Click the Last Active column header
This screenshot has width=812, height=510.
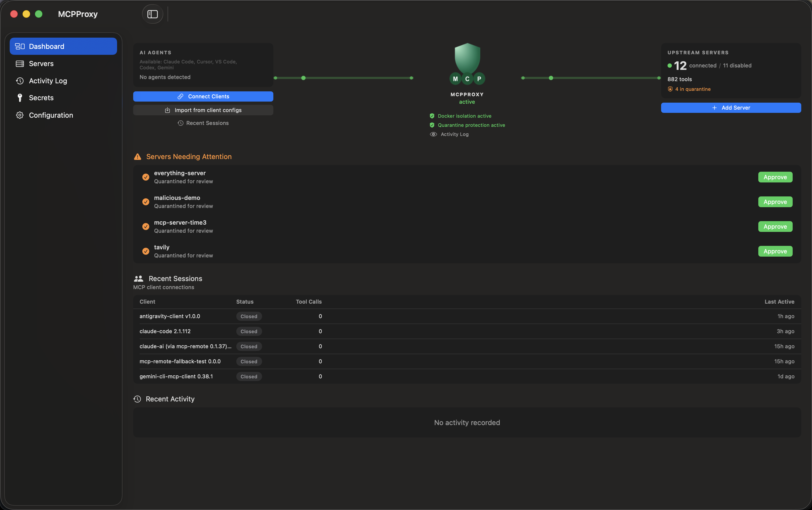tap(779, 301)
